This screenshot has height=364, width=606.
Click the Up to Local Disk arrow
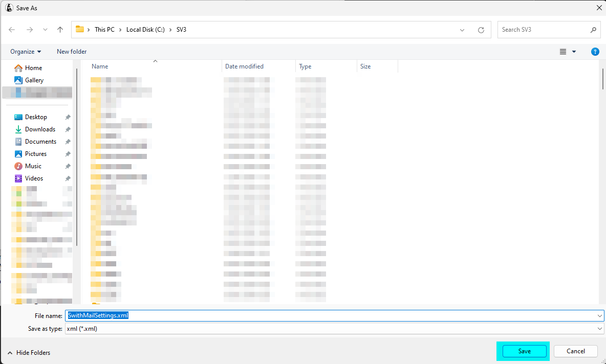(x=60, y=30)
